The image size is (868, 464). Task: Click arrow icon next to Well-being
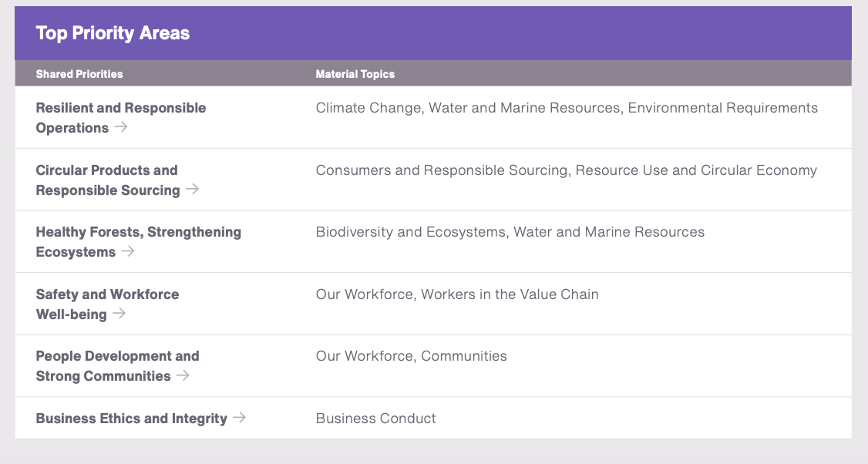(119, 314)
